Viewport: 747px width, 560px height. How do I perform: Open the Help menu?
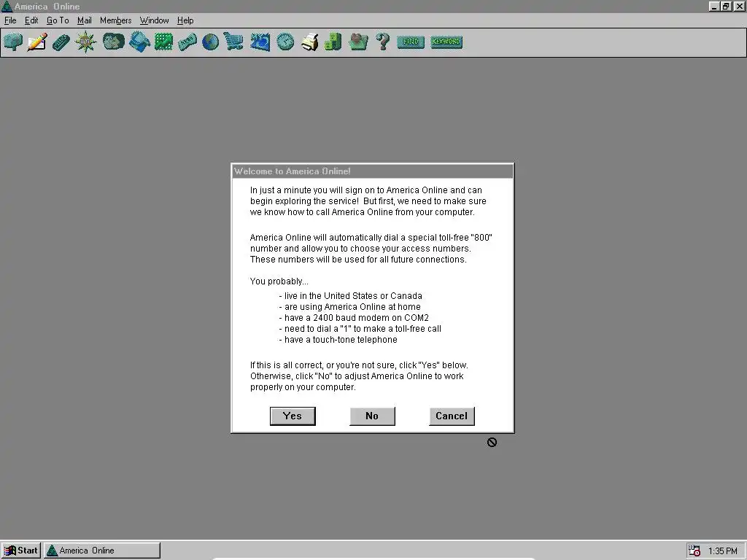click(185, 20)
